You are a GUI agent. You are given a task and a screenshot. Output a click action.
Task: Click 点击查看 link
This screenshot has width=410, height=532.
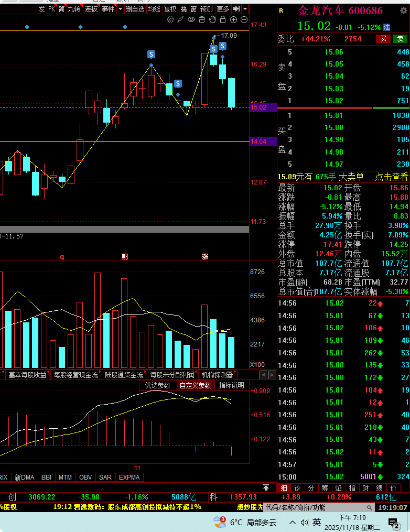[391, 177]
